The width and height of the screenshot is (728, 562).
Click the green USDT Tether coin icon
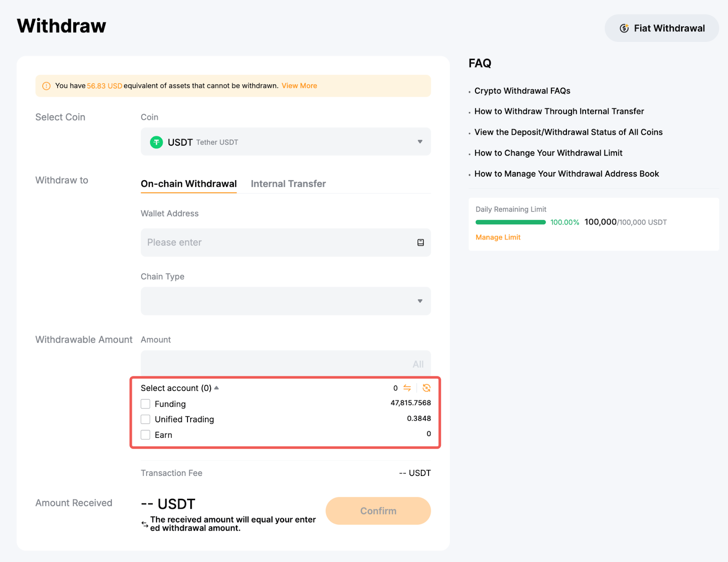[x=157, y=142]
